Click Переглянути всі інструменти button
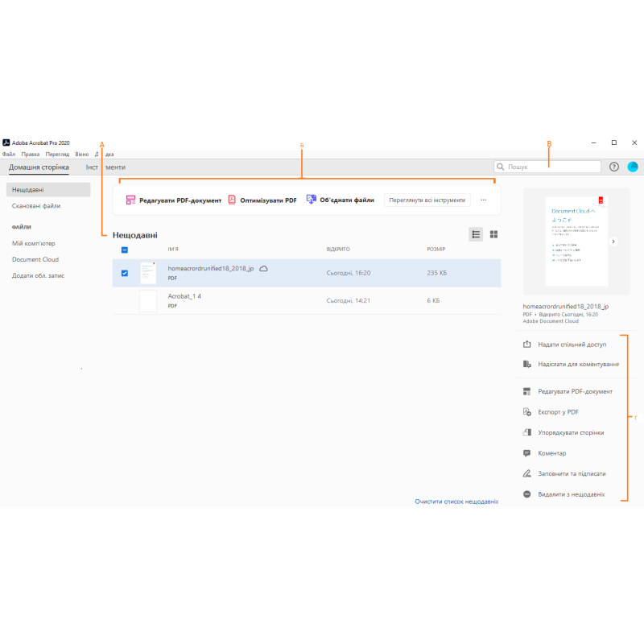The height and width of the screenshot is (644, 644). [427, 200]
